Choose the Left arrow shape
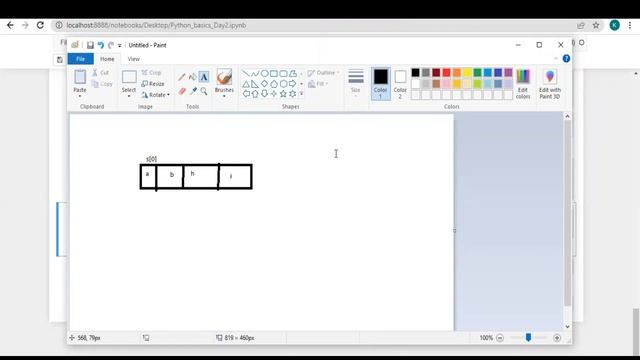Screen dimensions: 640x360 [x=246, y=94]
